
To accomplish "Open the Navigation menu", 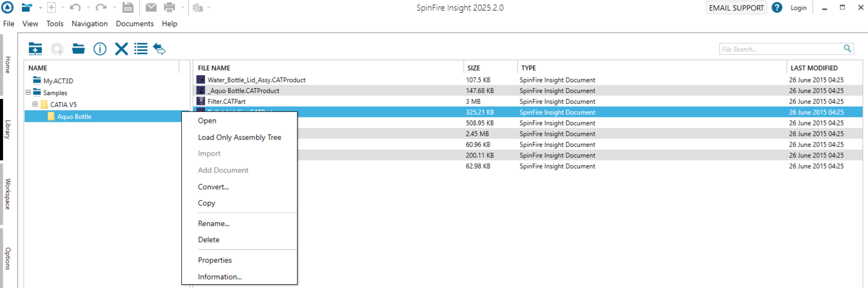I will 89,24.
